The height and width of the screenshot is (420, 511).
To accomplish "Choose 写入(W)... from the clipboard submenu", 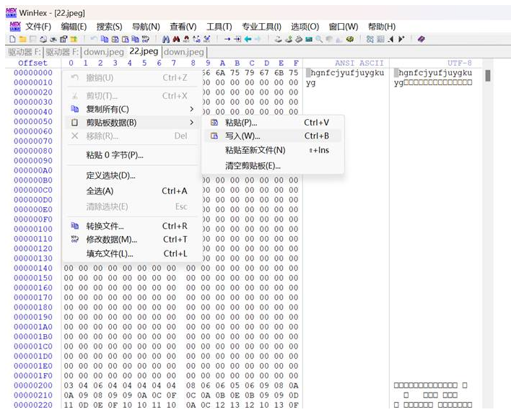I will coord(273,136).
